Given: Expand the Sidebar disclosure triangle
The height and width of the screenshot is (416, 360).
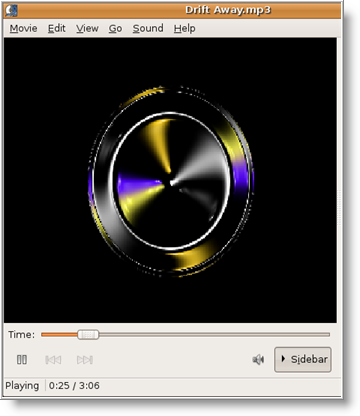Looking at the screenshot, I should (x=283, y=359).
